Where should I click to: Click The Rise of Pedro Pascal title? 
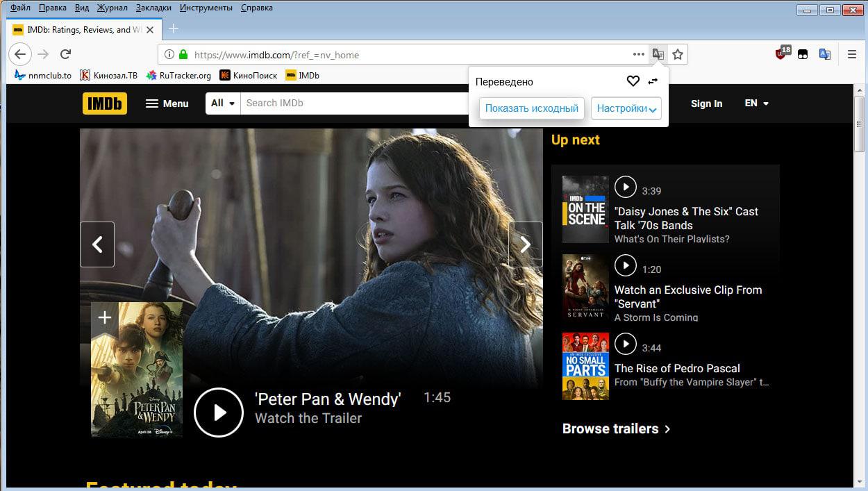pos(677,368)
